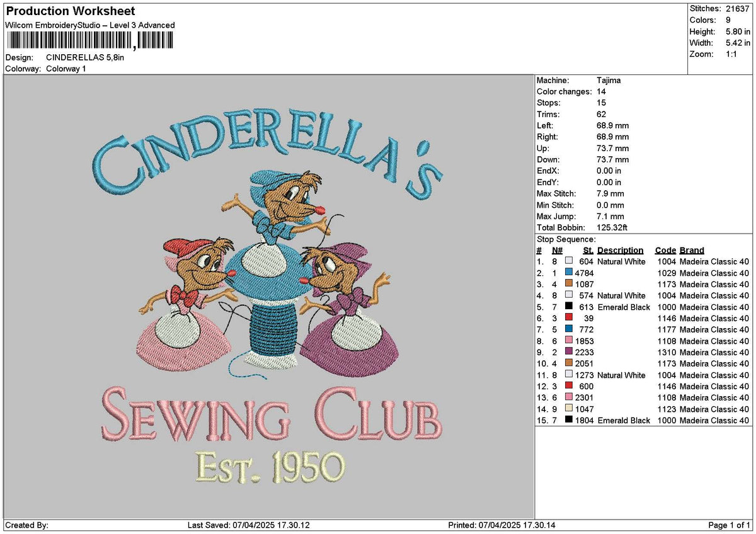Click the Width value '5.42 in'
This screenshot has height=534, width=756.
738,43
